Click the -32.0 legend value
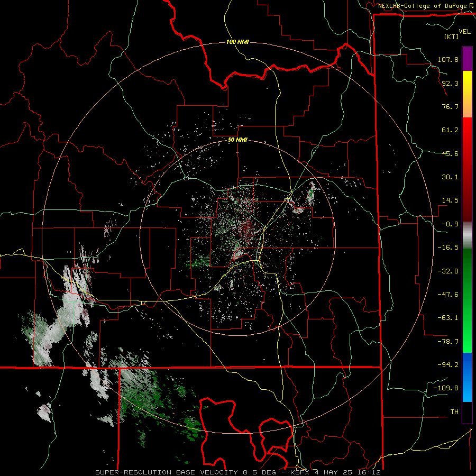 (x=448, y=271)
